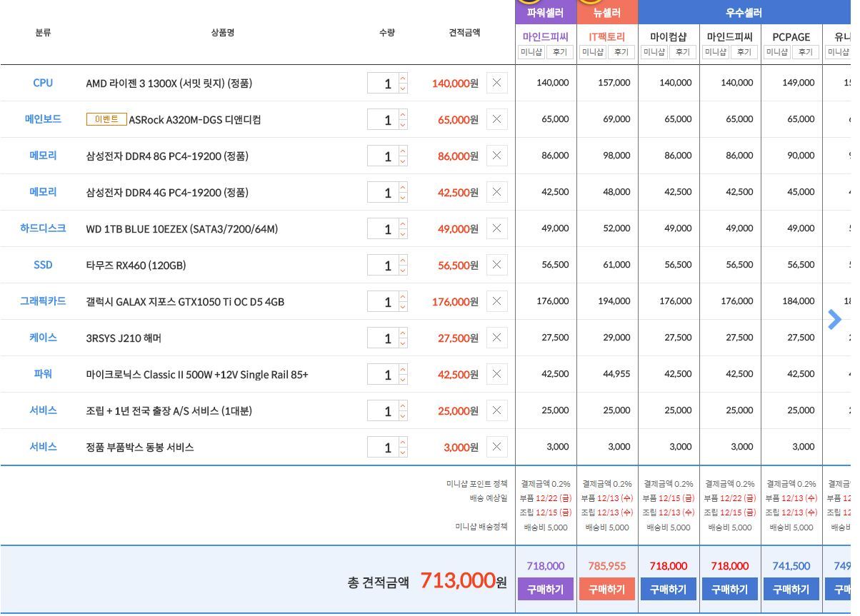This screenshot has height=616, width=860.
Task: Click the 713,000원 total quote amount
Action: (464, 580)
